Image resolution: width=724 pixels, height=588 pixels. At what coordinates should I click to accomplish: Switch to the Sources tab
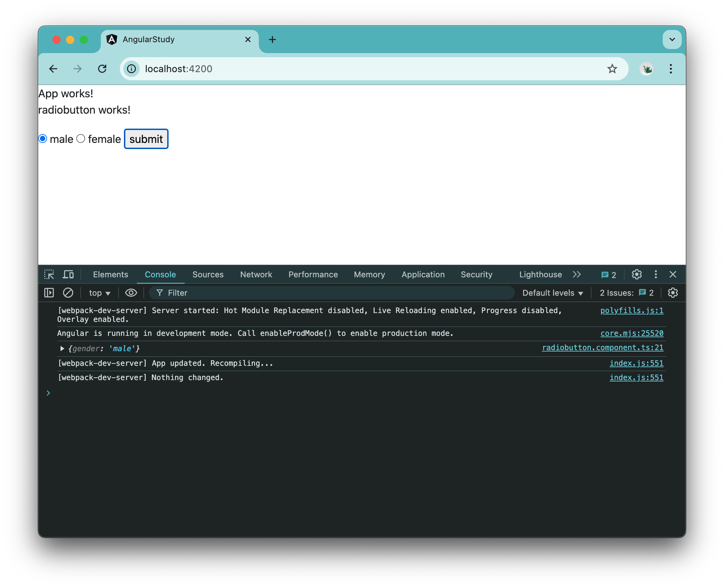(x=208, y=274)
